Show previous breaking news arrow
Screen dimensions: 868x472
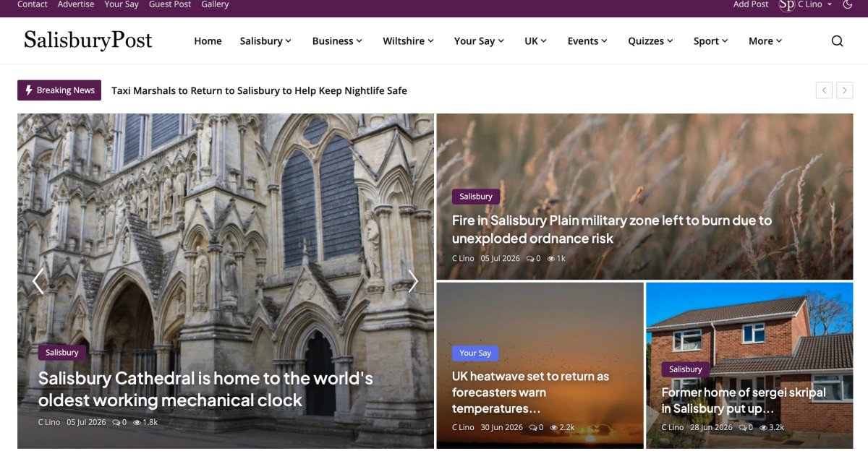pyautogui.click(x=824, y=90)
